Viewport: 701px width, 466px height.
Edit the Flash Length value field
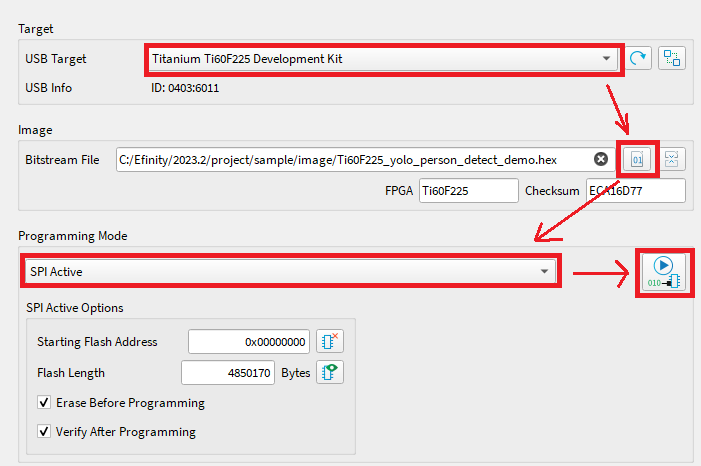[x=228, y=373]
